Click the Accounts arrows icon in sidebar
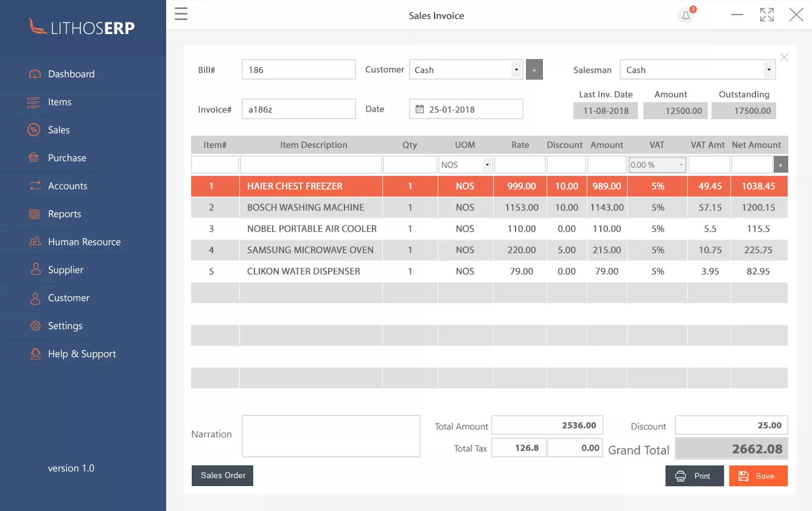 [35, 186]
